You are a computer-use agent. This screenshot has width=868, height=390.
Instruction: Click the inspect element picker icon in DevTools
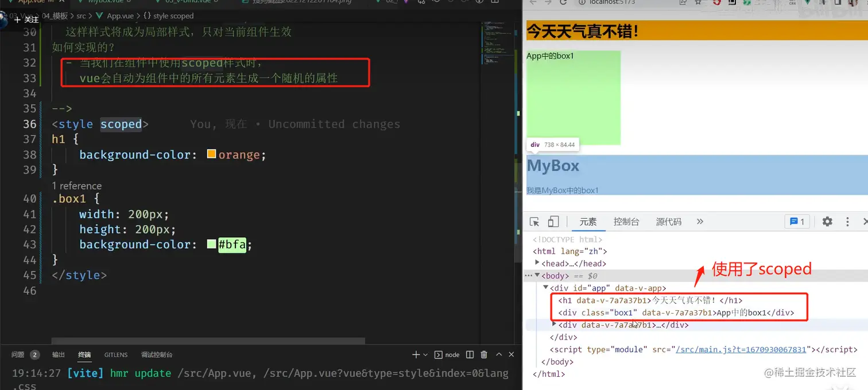(534, 222)
